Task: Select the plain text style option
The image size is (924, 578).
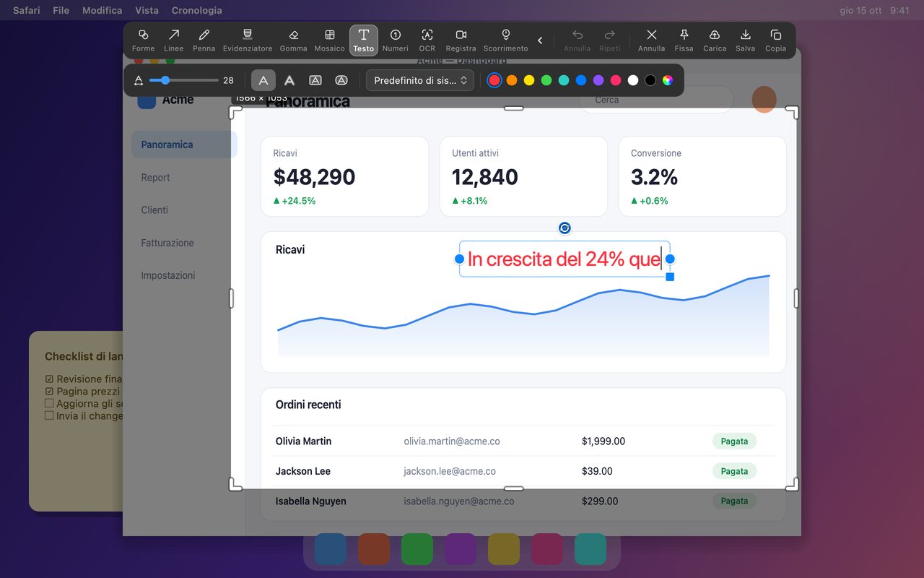Action: point(263,80)
